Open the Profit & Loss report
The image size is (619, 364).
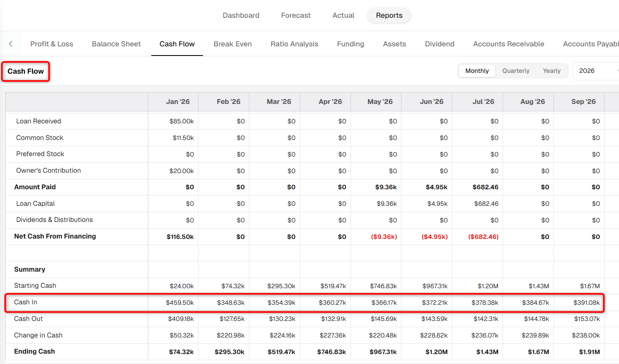(52, 44)
